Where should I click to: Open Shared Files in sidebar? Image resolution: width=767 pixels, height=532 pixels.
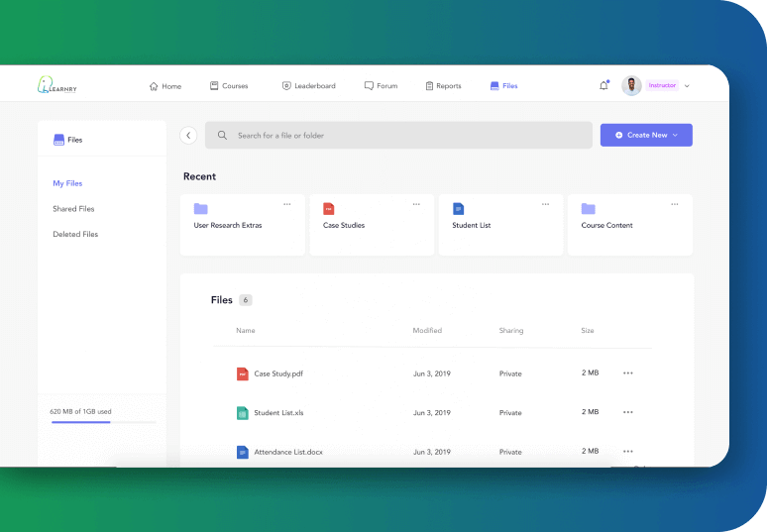73,209
